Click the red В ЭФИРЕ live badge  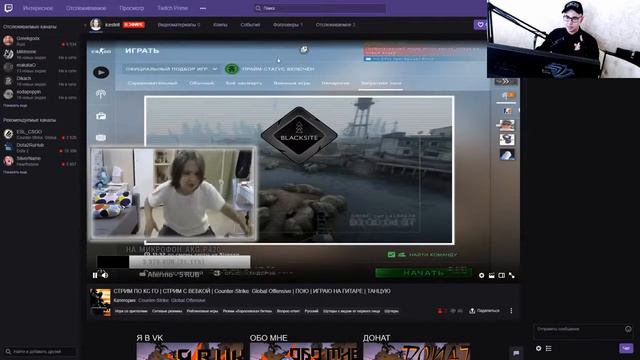[134, 25]
